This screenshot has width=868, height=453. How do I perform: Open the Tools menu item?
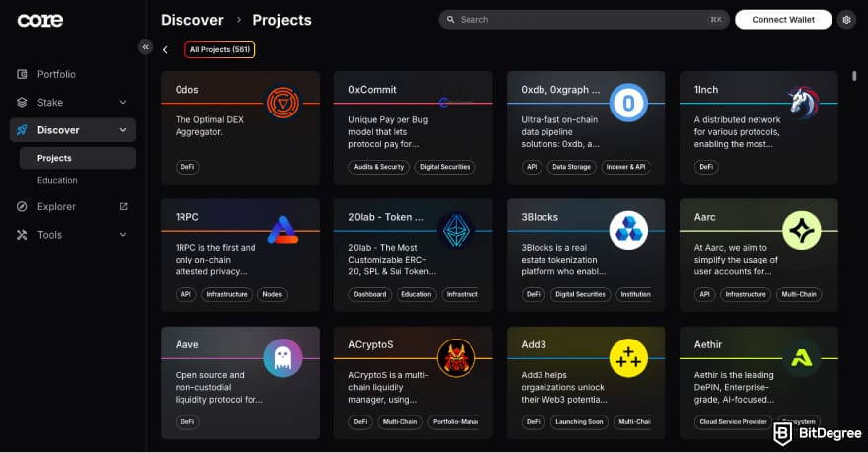(x=73, y=235)
